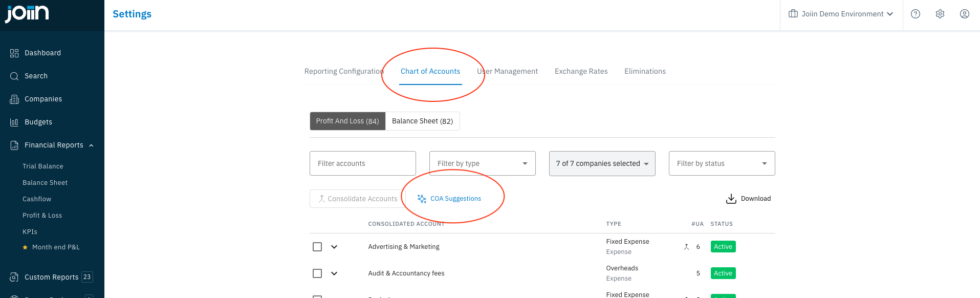Open Custom Reports in the sidebar
The image size is (980, 298).
click(x=52, y=277)
